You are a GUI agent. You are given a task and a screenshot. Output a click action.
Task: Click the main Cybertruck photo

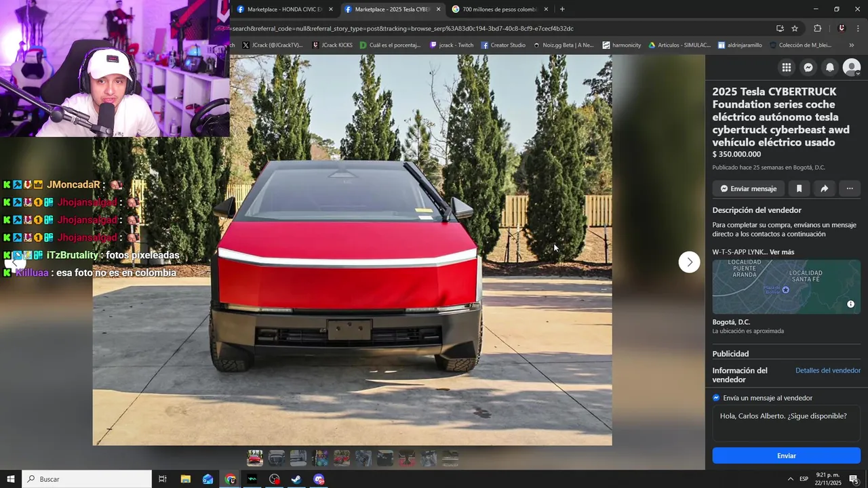(x=352, y=250)
